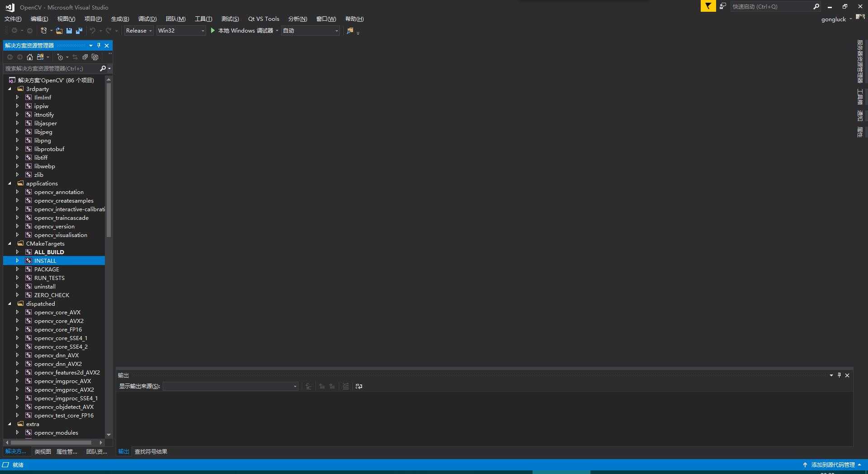868x474 pixels.
Task: Click the Quick Launch magnifier icon
Action: click(x=816, y=6)
